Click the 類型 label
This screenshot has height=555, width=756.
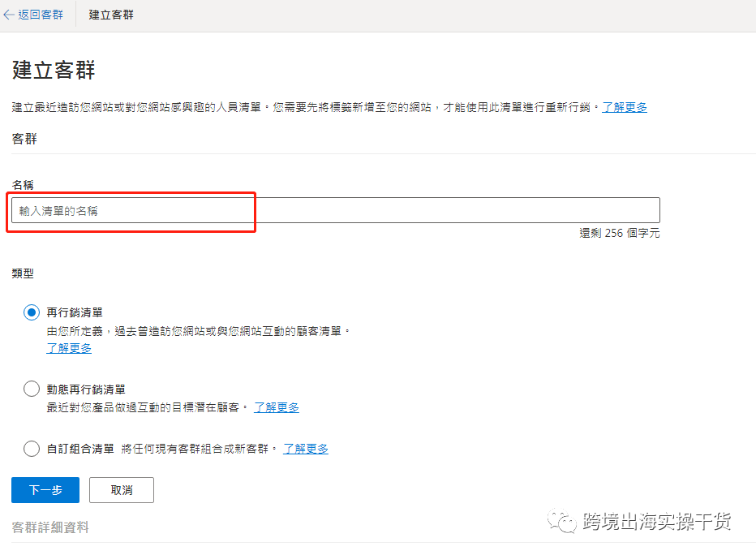pyautogui.click(x=23, y=273)
